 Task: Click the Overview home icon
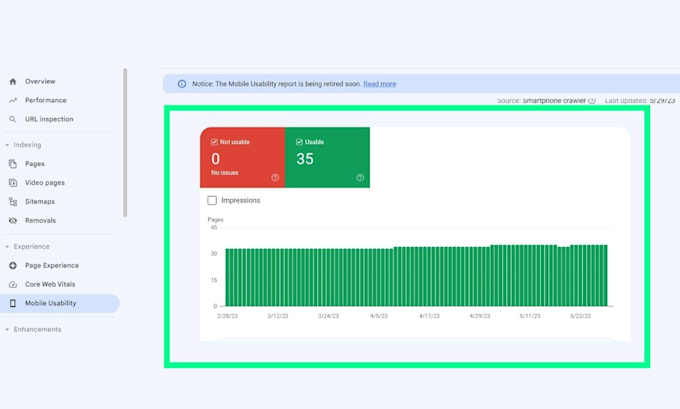point(13,82)
